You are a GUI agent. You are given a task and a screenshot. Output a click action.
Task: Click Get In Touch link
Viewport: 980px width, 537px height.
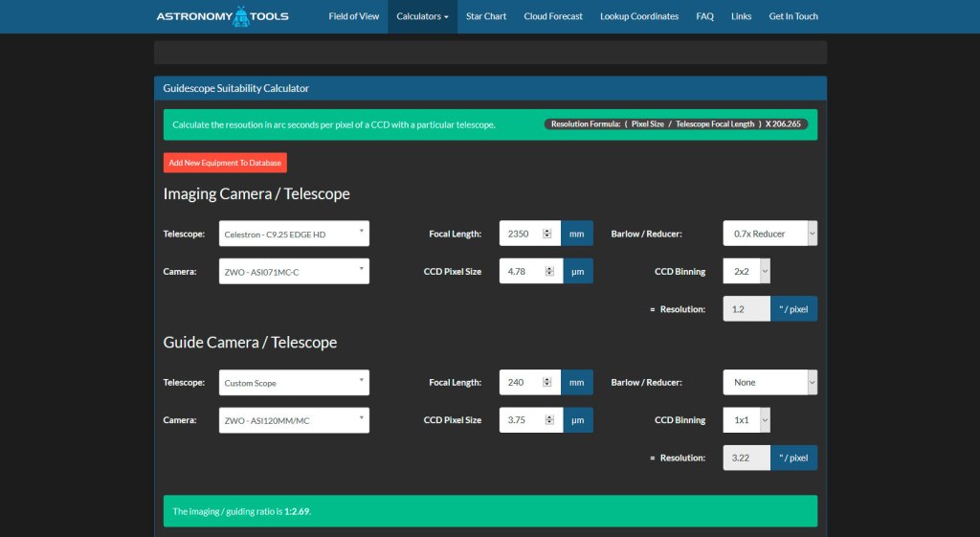(793, 16)
